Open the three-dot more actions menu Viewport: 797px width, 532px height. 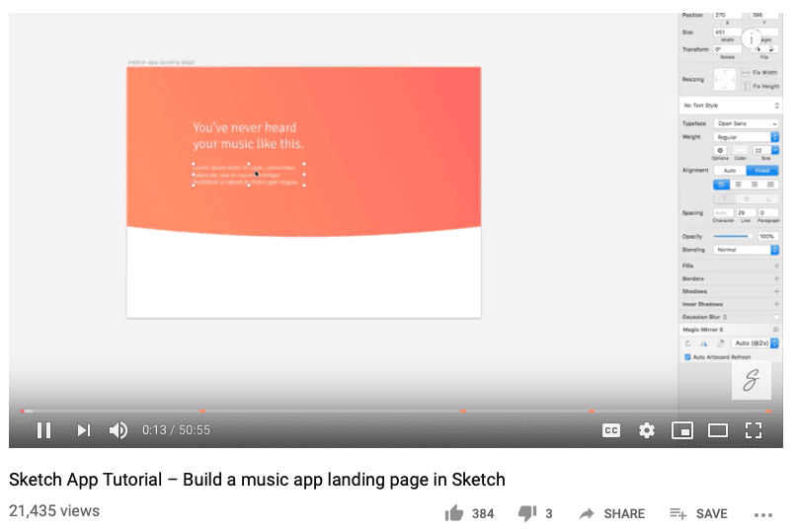763,514
